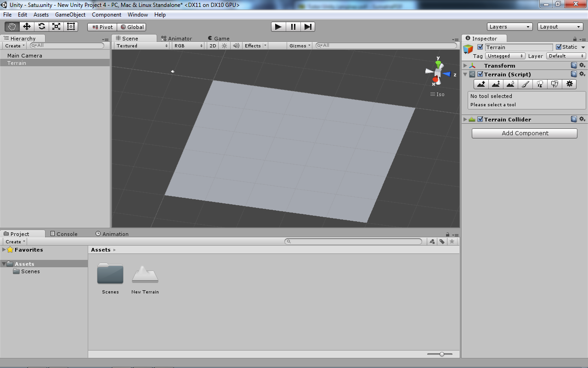Select the Place Trees terrain tool
The width and height of the screenshot is (588, 368).
pyautogui.click(x=540, y=84)
